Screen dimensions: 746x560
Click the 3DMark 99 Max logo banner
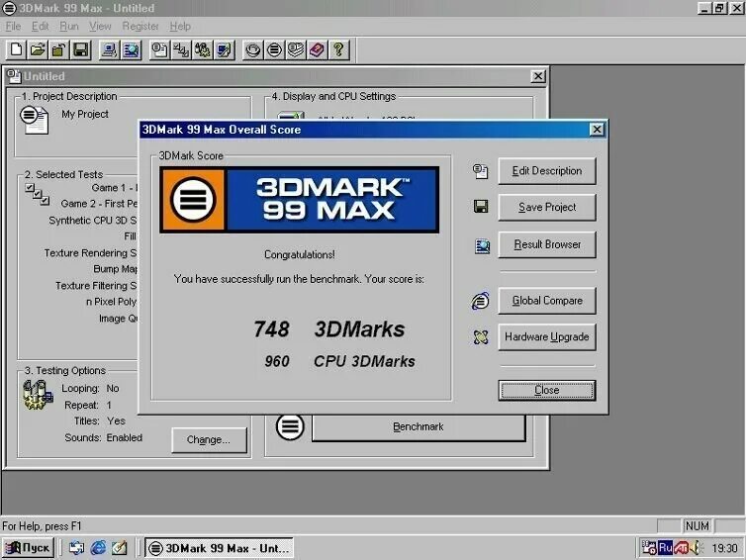(x=299, y=200)
